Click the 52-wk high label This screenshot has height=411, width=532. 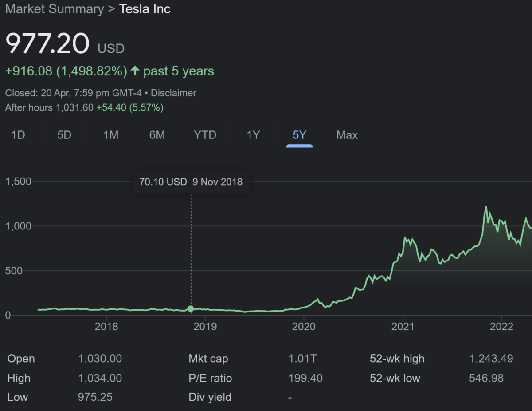tap(397, 359)
